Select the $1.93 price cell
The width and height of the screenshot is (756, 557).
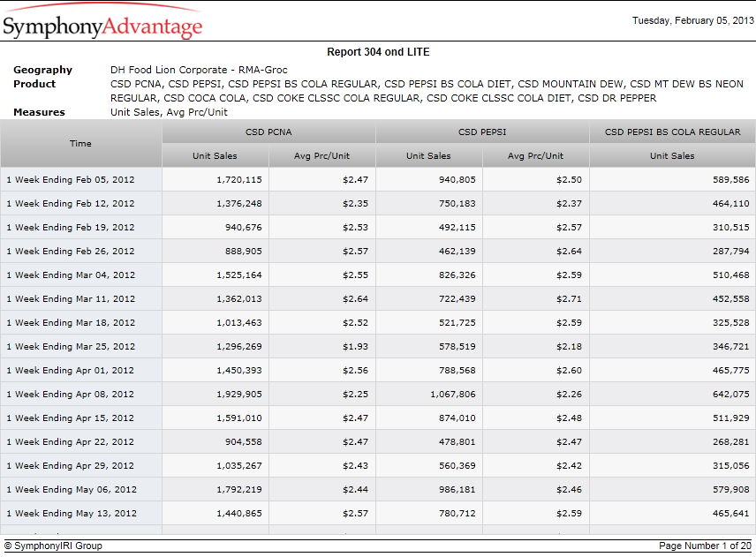322,346
